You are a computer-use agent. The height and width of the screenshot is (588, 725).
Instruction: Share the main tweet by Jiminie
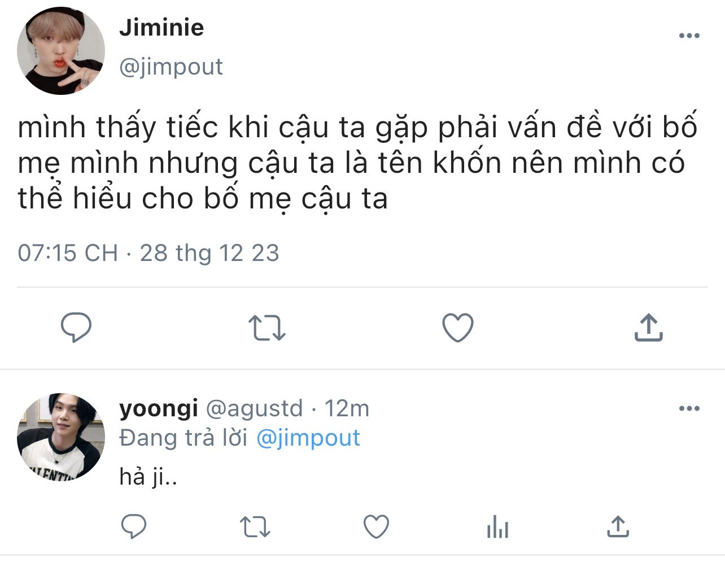coord(648,328)
